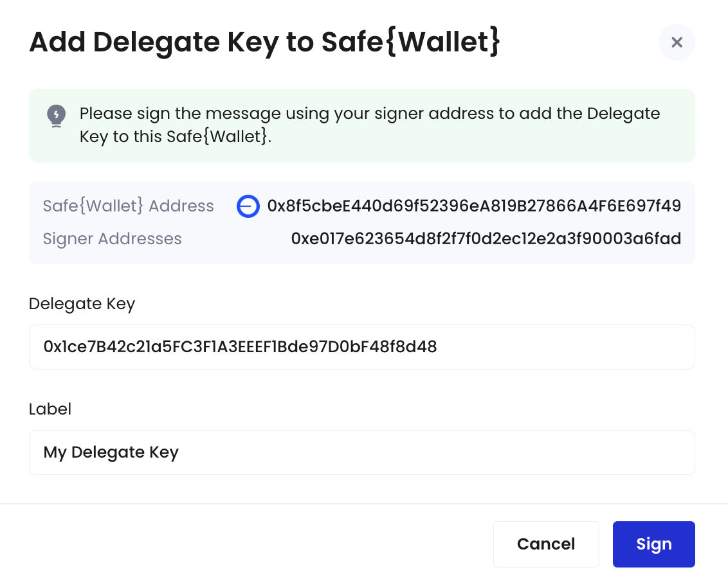The width and height of the screenshot is (728, 581).
Task: Focus the Delegate Key input field
Action: click(x=361, y=347)
